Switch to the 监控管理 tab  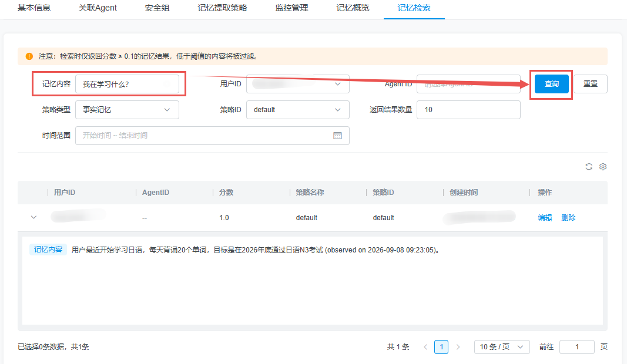[x=291, y=8]
